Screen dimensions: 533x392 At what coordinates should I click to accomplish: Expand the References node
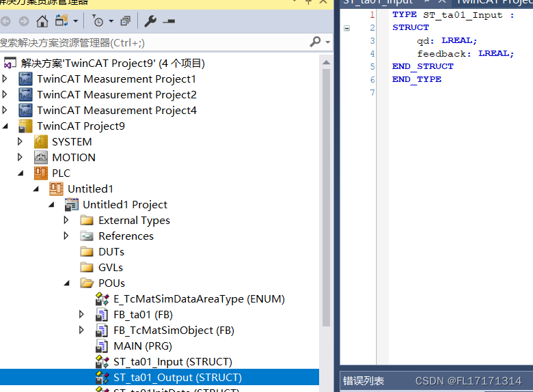click(x=66, y=236)
